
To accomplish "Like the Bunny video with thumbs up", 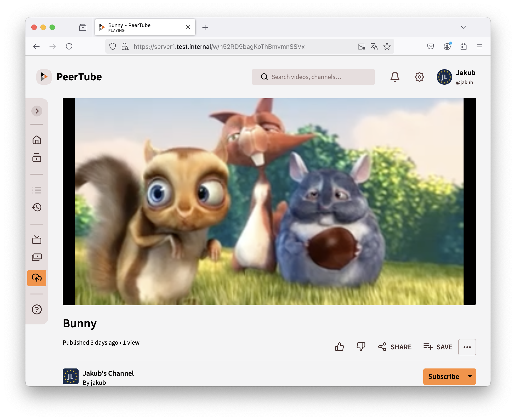I will 339,347.
